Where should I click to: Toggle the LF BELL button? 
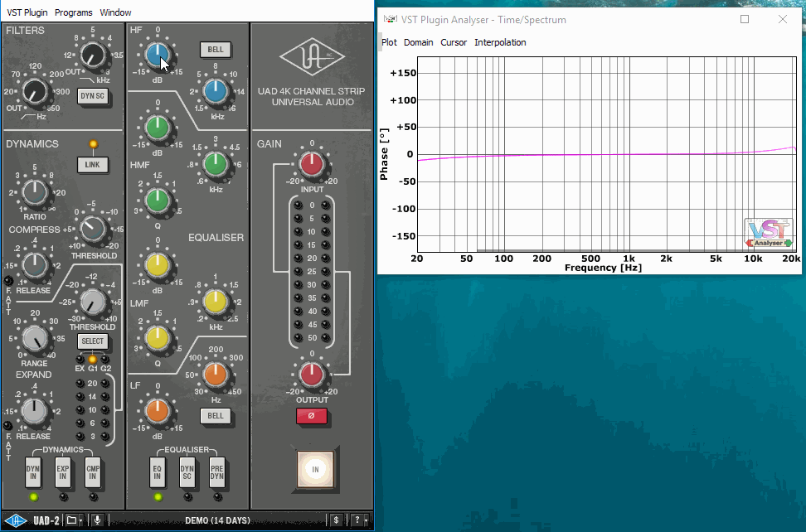point(216,416)
